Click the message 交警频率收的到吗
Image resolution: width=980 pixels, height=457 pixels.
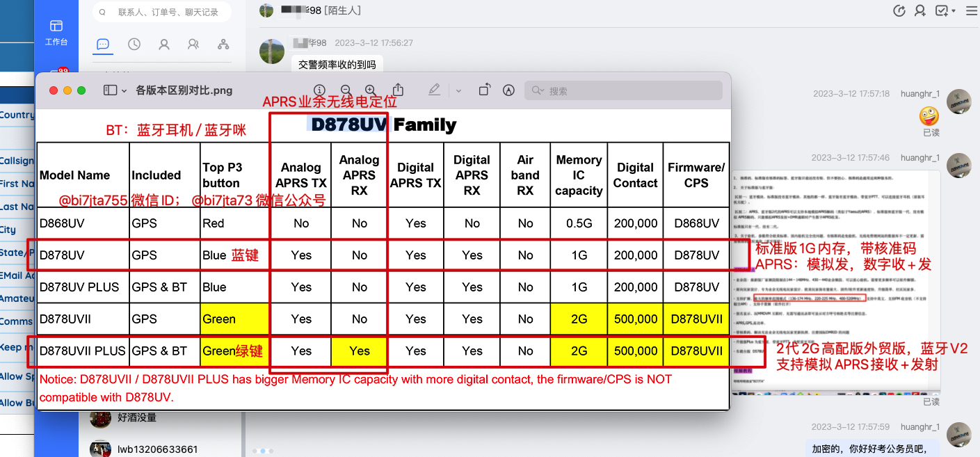337,64
